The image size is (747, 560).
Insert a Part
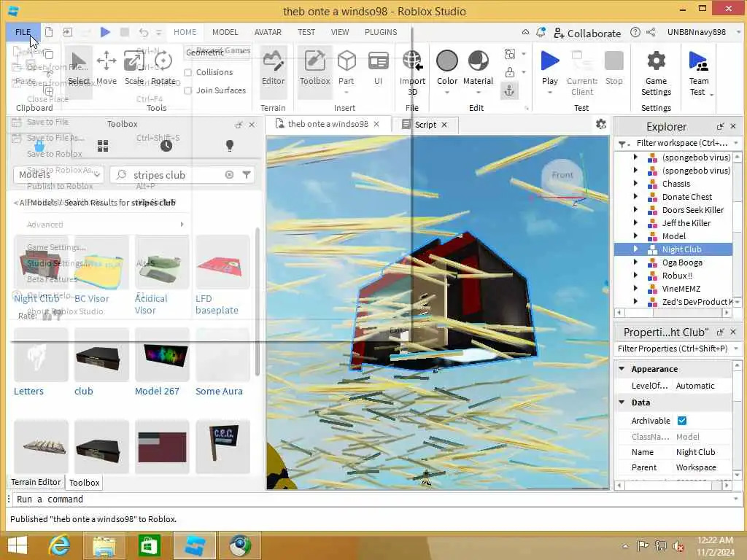pyautogui.click(x=347, y=66)
